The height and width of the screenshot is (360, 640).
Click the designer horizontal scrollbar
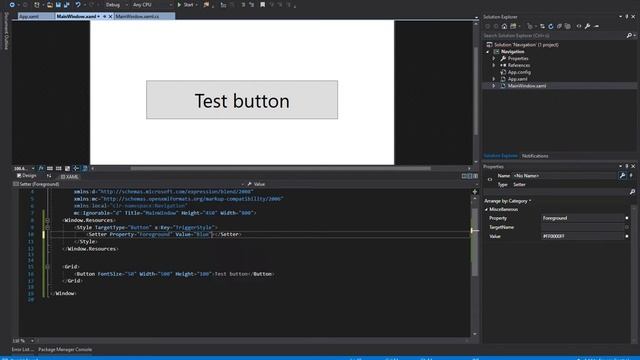(x=280, y=168)
